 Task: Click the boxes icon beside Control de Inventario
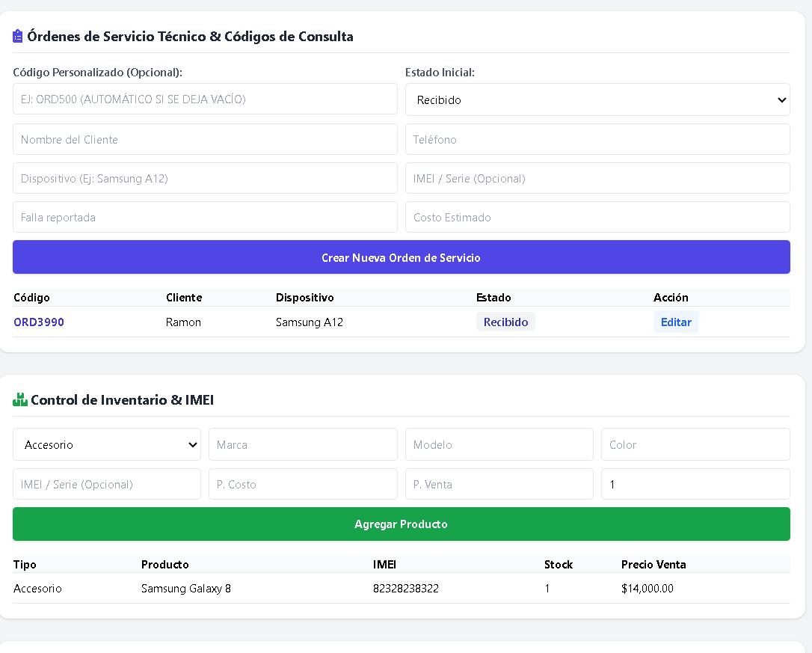19,399
